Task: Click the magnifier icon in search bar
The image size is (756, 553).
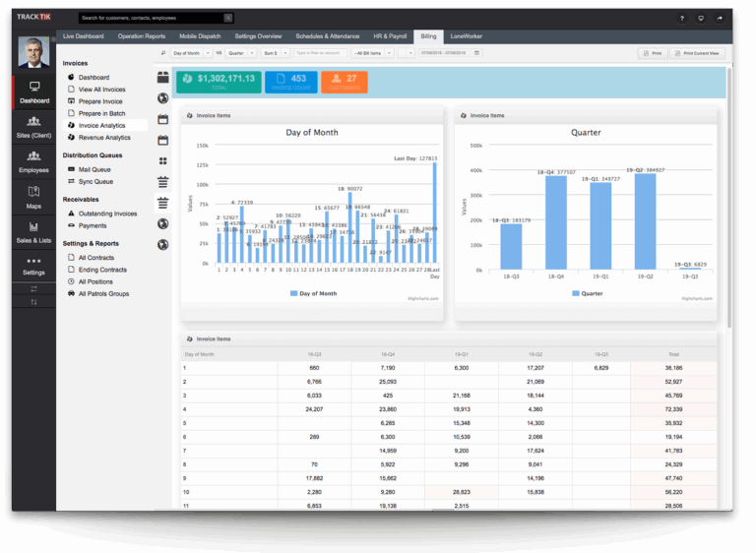Action: pyautogui.click(x=227, y=18)
